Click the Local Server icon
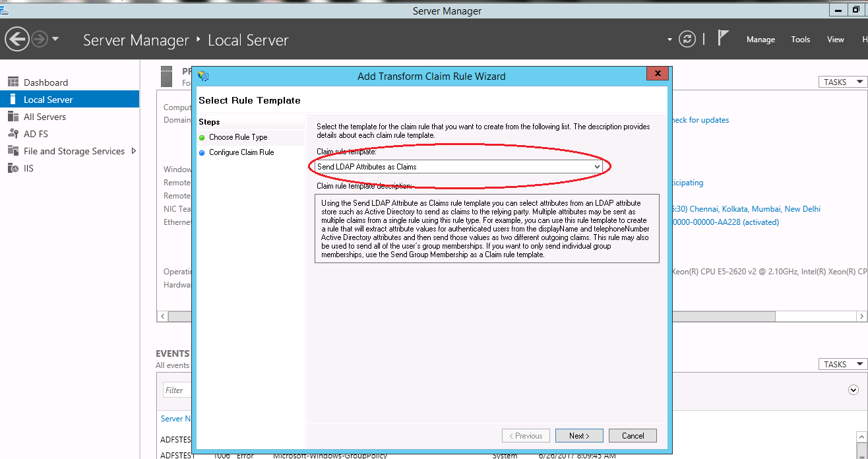868x459 pixels. [13, 99]
